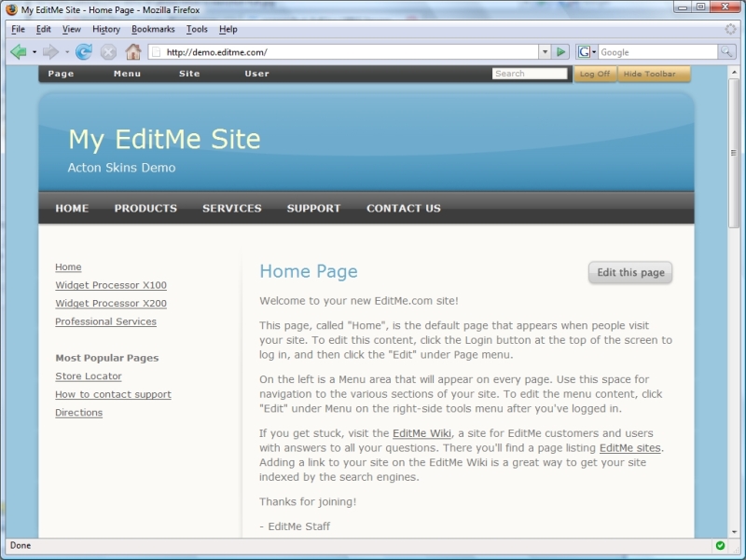Go to PRODUCTS in the navigation bar

coord(145,208)
